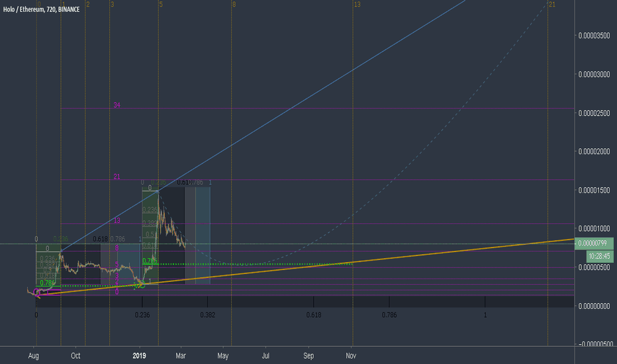This screenshot has height=364, width=617.
Task: Click the bottom scale label 0.786
Action: tap(389, 315)
